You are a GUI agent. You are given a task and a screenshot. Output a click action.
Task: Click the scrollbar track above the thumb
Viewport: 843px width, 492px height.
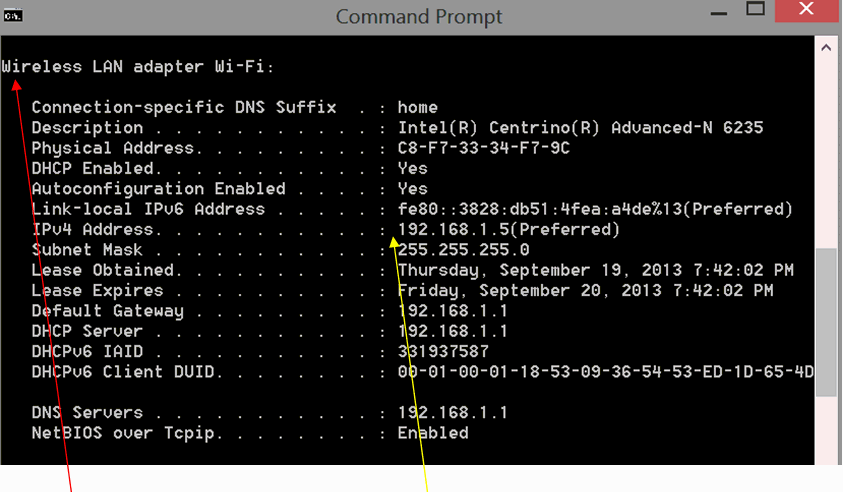(826, 153)
